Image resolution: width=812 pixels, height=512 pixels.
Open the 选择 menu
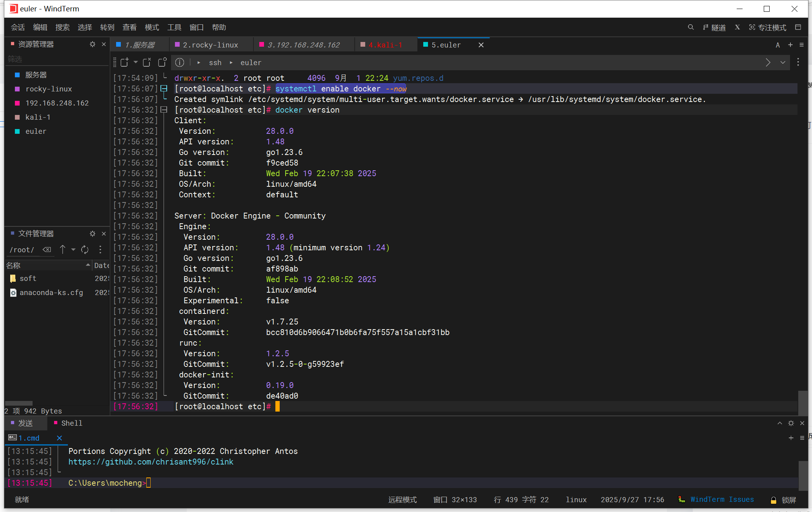(x=85, y=27)
